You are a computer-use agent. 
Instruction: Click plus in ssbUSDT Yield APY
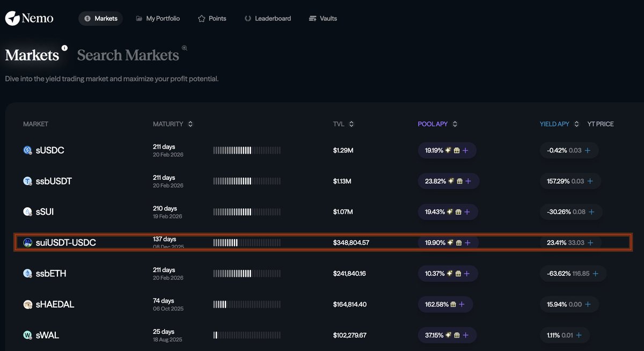click(590, 181)
